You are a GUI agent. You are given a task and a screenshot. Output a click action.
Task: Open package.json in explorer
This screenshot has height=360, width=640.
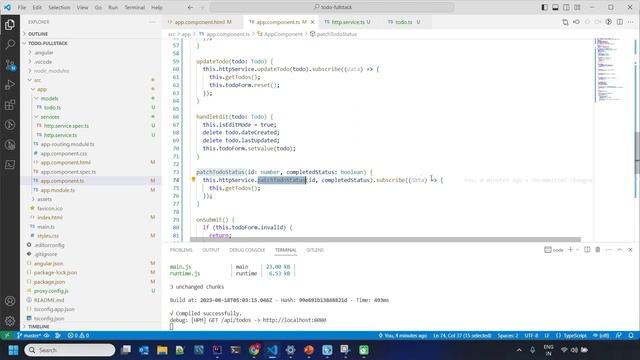point(49,282)
